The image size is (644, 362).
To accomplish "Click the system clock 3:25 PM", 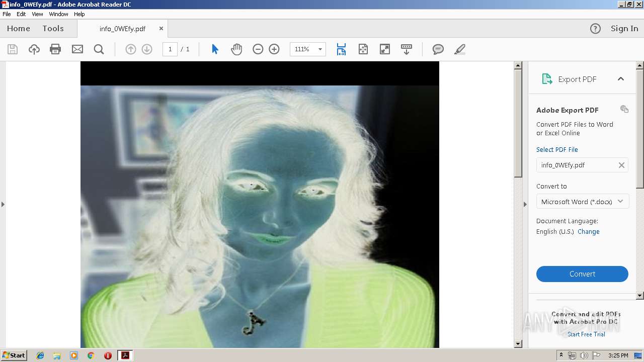I will tap(618, 355).
